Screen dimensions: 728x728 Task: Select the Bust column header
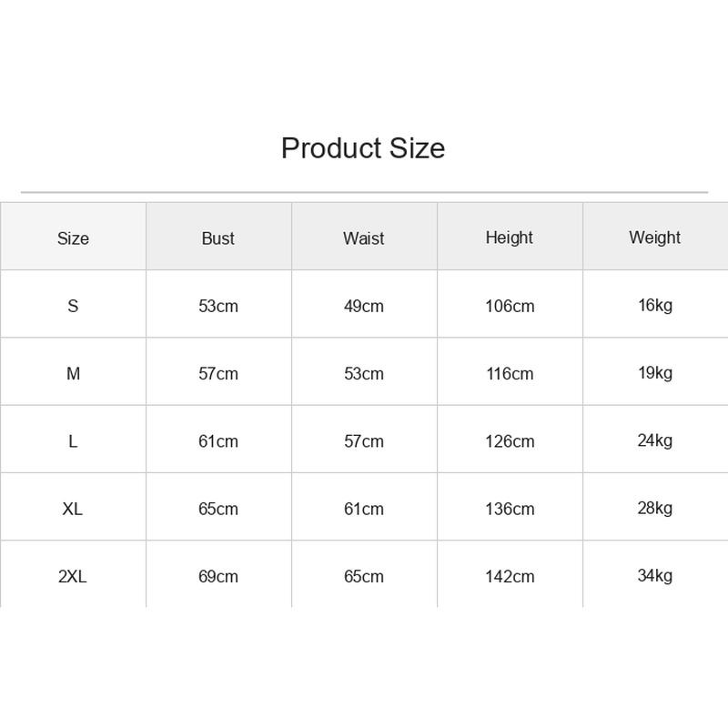(x=218, y=238)
